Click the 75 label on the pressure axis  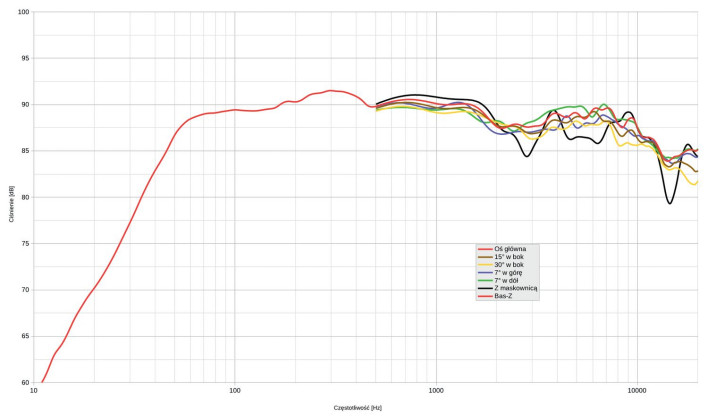point(26,243)
